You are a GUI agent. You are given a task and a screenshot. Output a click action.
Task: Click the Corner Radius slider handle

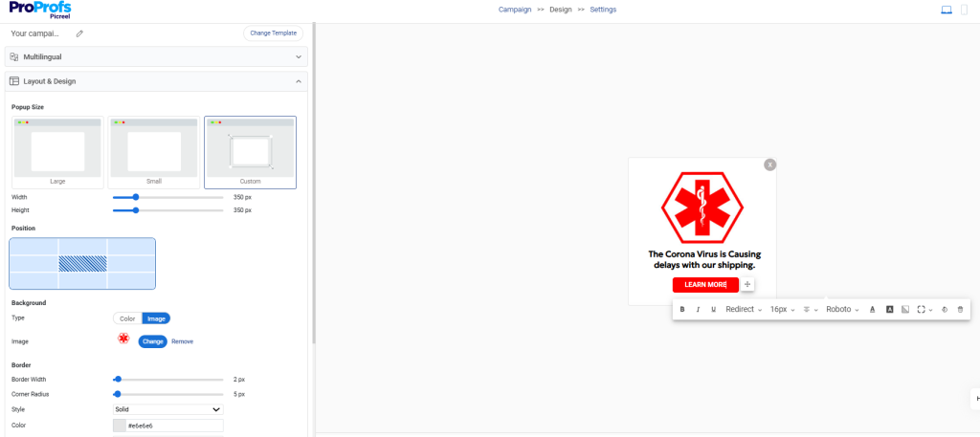coord(118,395)
